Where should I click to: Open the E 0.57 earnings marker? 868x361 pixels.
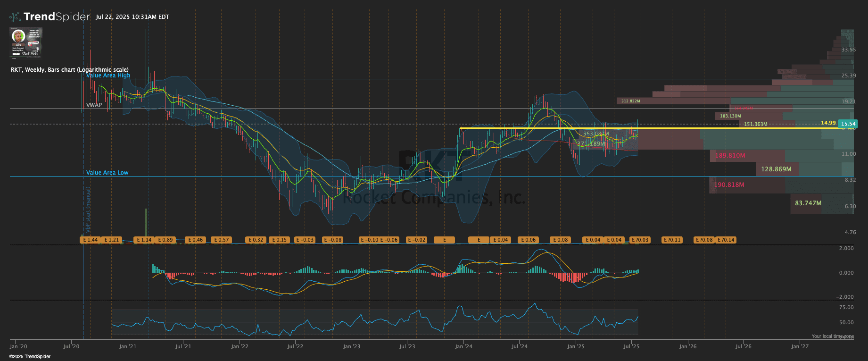pos(221,240)
